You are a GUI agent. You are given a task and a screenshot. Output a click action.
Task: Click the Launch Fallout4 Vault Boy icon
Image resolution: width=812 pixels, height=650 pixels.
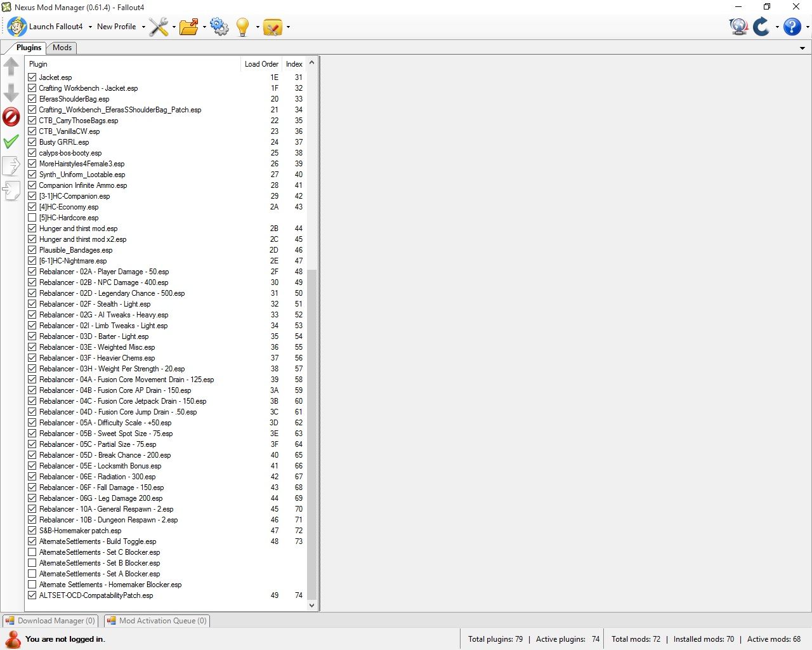pos(16,27)
